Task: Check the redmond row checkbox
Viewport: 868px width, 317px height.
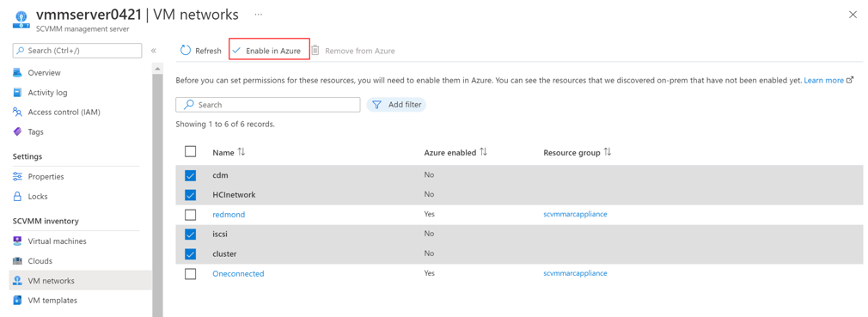Action: [x=191, y=215]
